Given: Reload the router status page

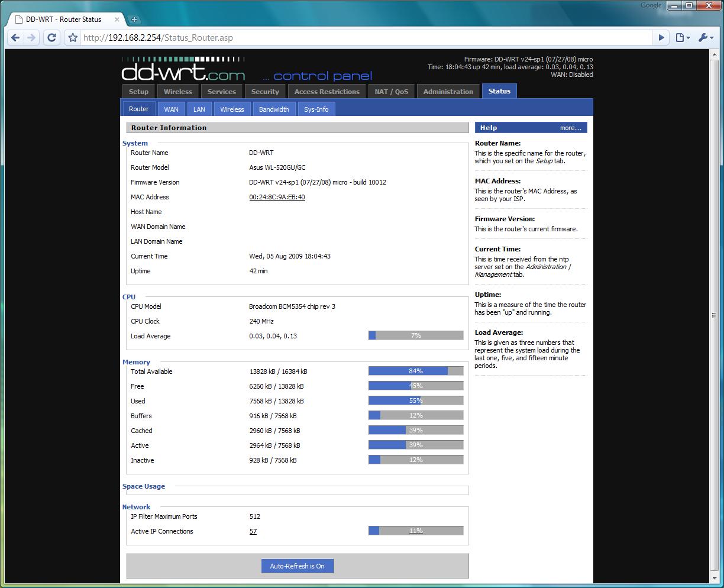Looking at the screenshot, I should [51, 37].
